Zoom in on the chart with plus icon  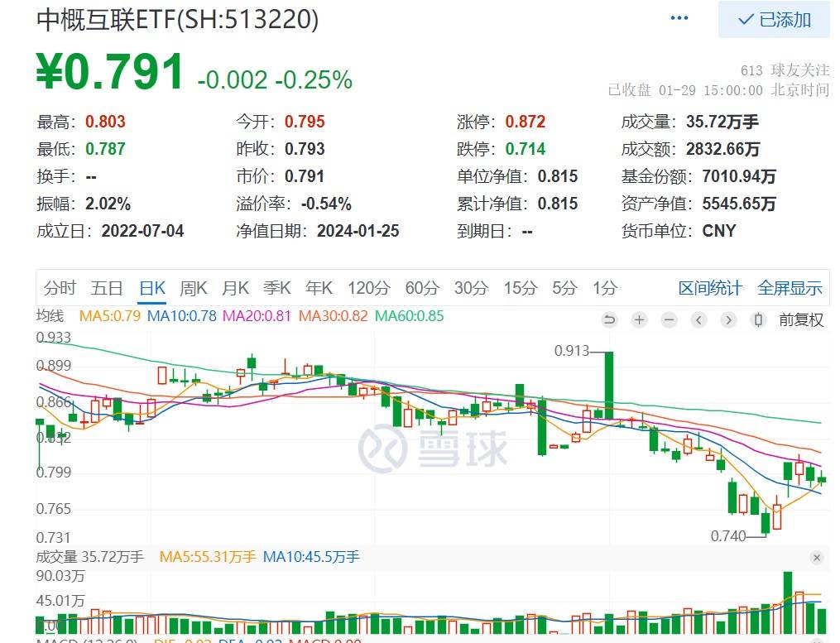[639, 319]
